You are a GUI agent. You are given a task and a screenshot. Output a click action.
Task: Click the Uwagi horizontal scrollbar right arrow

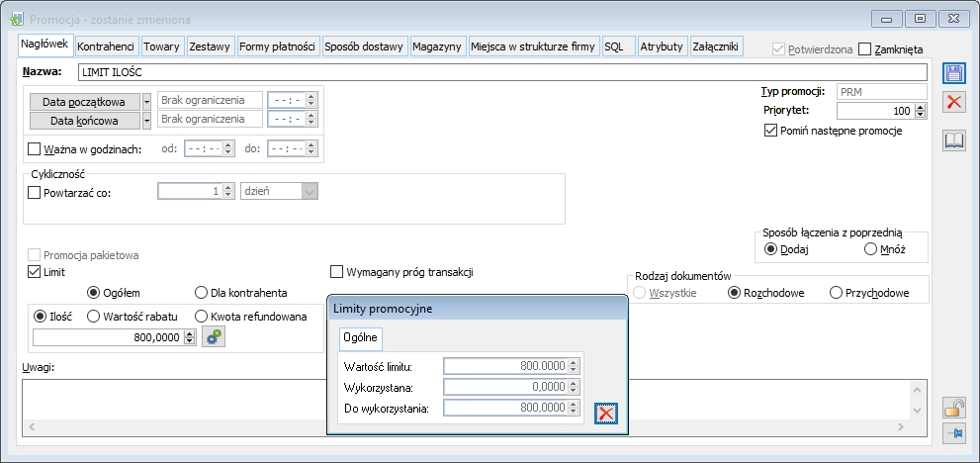[x=901, y=426]
